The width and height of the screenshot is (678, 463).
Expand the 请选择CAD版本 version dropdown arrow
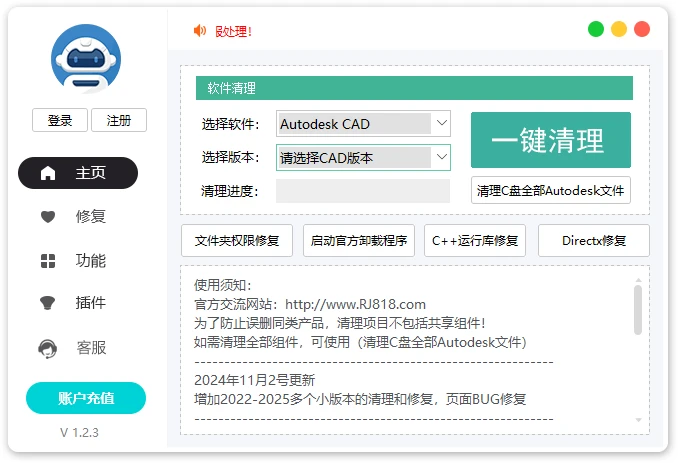pyautogui.click(x=441, y=157)
